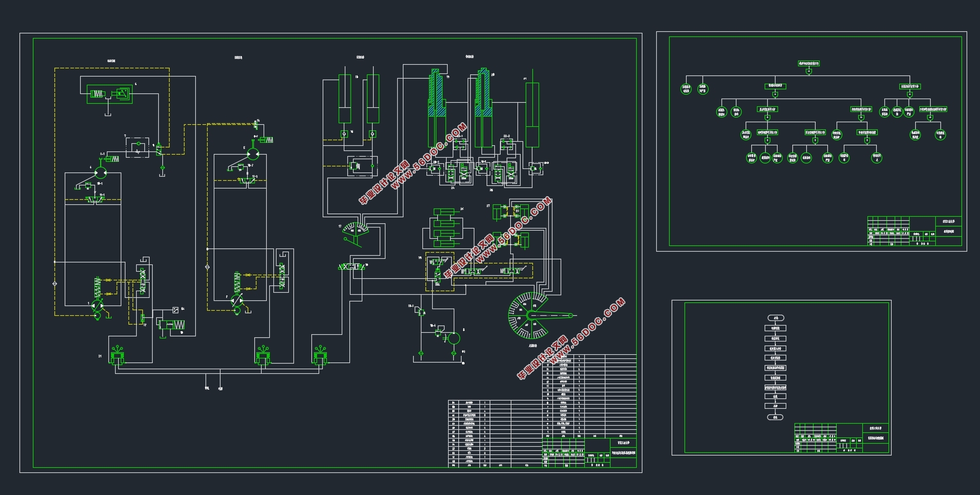Select the rightmost circle event in the fault tree
980x495 pixels.
click(940, 135)
